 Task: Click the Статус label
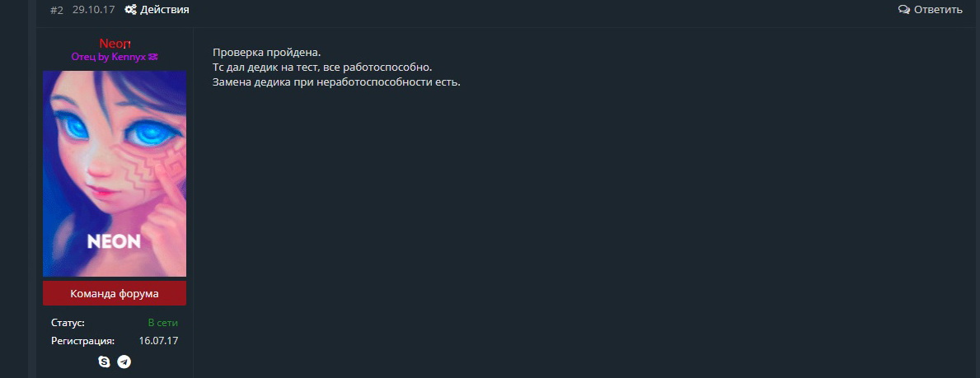(x=68, y=323)
